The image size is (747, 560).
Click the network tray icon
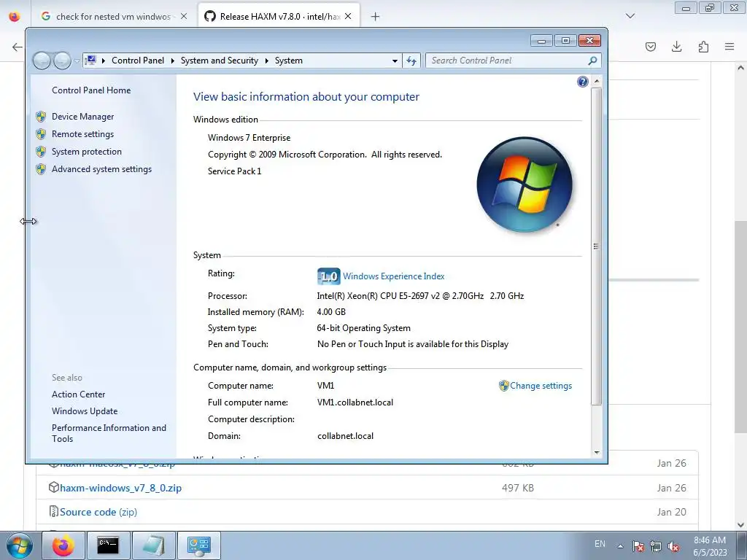[656, 546]
